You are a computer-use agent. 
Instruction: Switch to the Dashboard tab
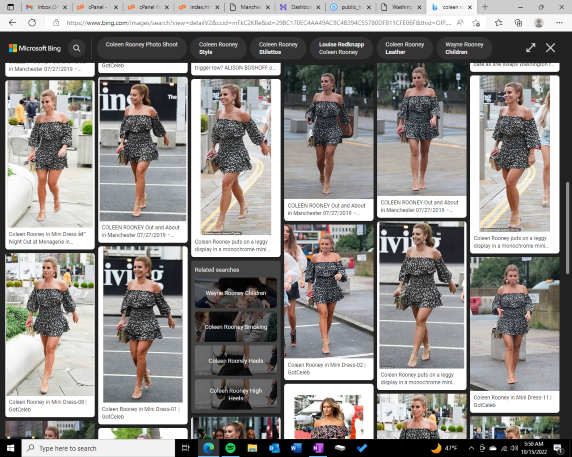300,7
